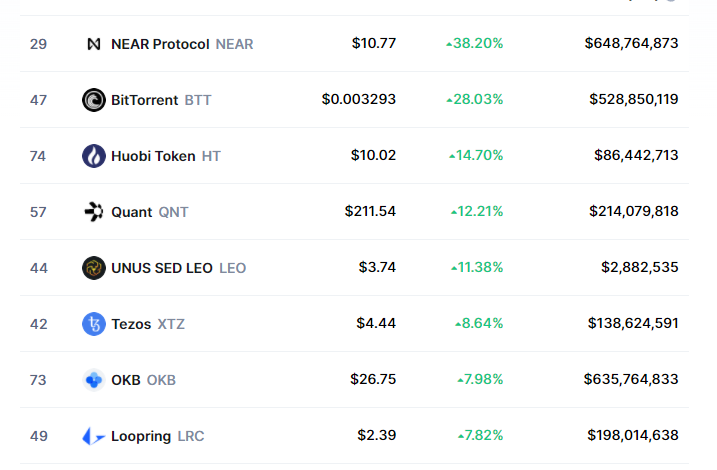717x470 pixels.
Task: Click the Huobi Token flame icon
Action: (x=94, y=156)
